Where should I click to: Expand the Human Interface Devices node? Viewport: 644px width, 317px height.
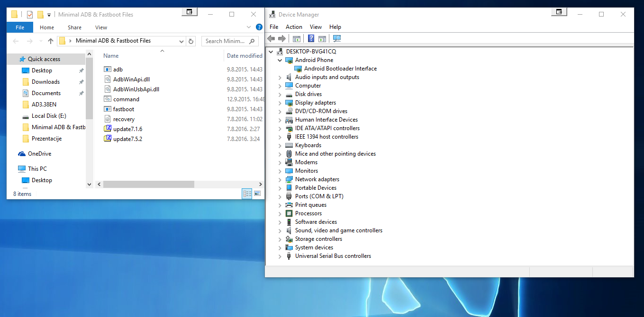coord(280,120)
